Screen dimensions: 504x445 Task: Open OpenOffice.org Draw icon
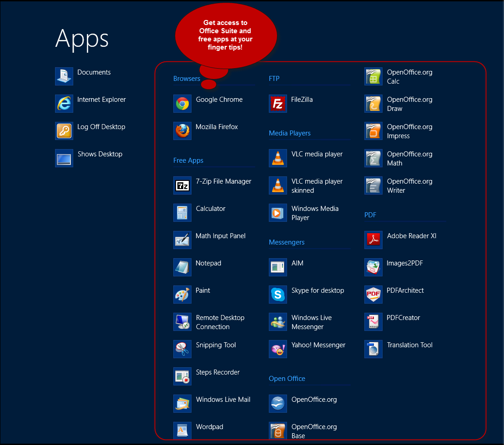(x=373, y=104)
